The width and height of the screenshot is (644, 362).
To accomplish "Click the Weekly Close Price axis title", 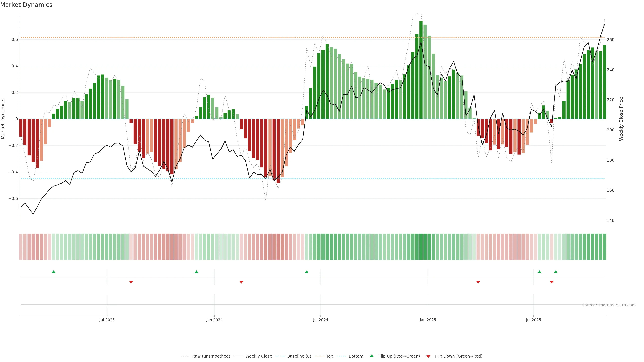I will click(x=621, y=119).
